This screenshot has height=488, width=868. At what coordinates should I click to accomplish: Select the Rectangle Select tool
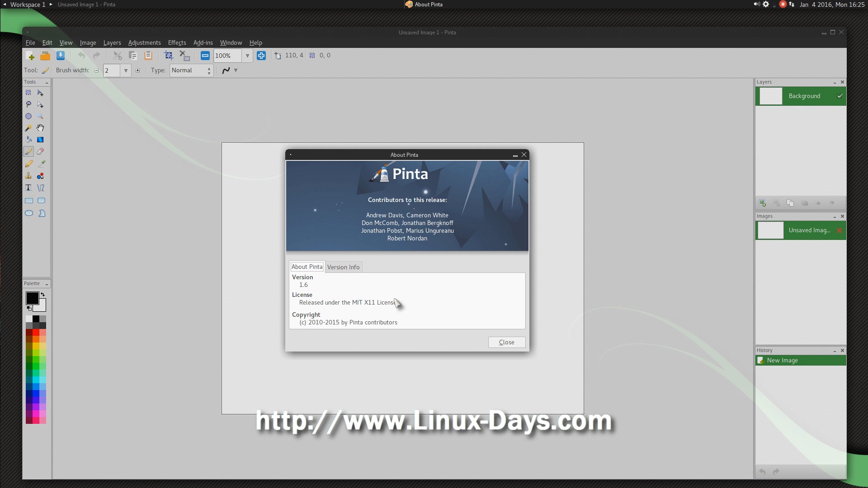point(28,93)
